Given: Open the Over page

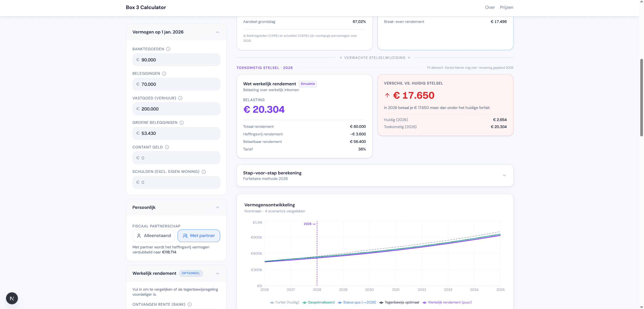Looking at the screenshot, I should [x=490, y=8].
